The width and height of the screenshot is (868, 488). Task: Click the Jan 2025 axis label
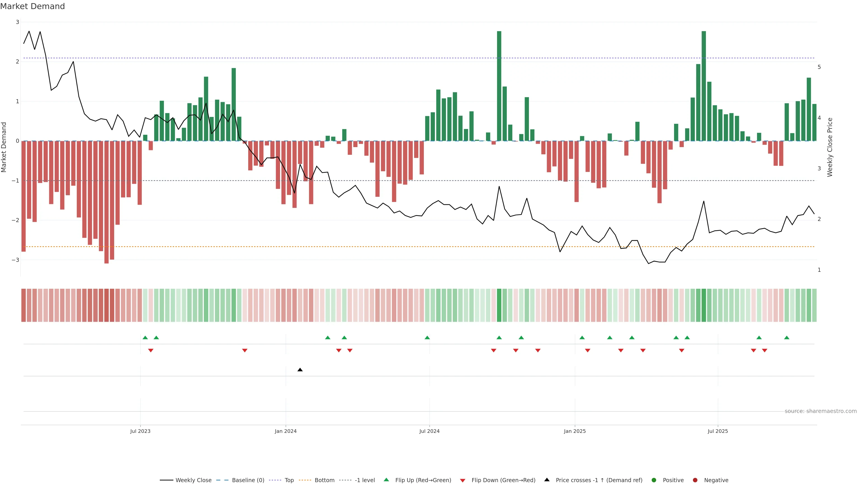point(575,431)
